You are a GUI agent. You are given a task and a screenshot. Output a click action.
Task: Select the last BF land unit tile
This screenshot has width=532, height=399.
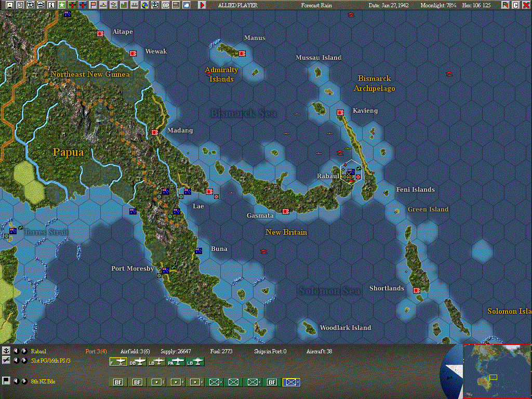pos(272,382)
